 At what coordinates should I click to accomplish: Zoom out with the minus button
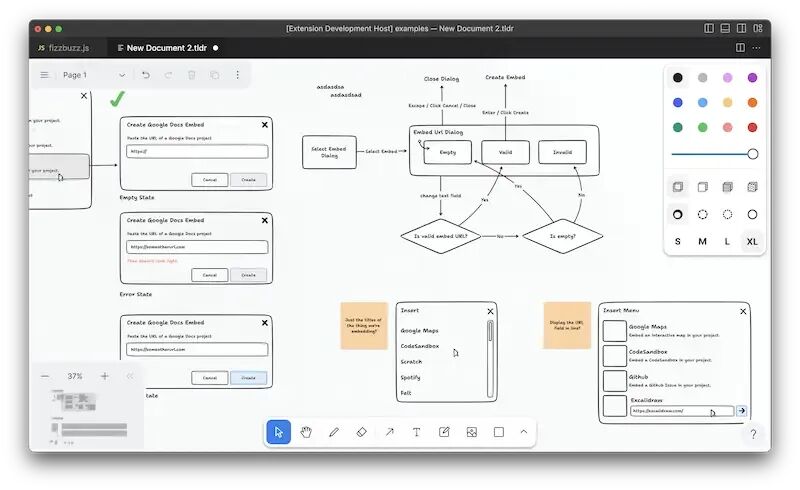[x=45, y=376]
